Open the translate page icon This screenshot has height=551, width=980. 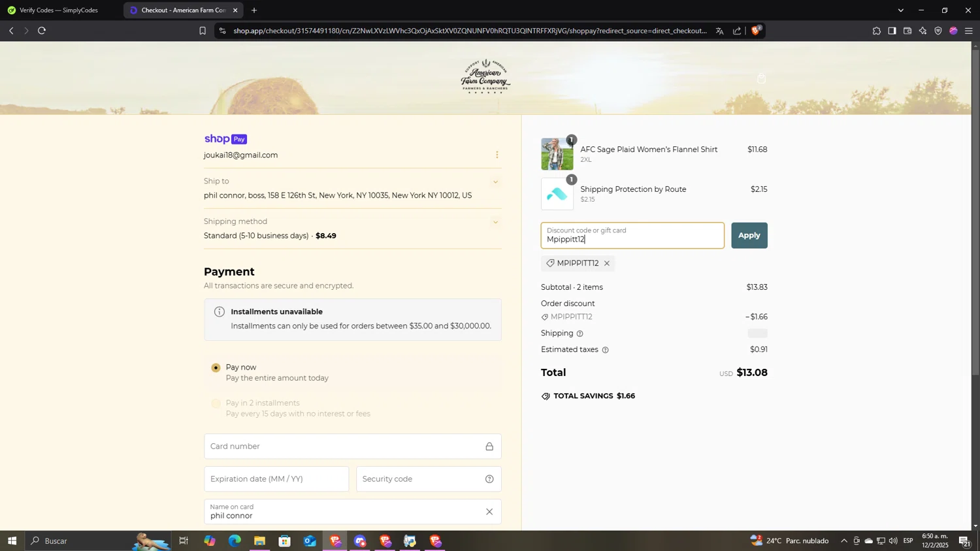[x=719, y=31]
